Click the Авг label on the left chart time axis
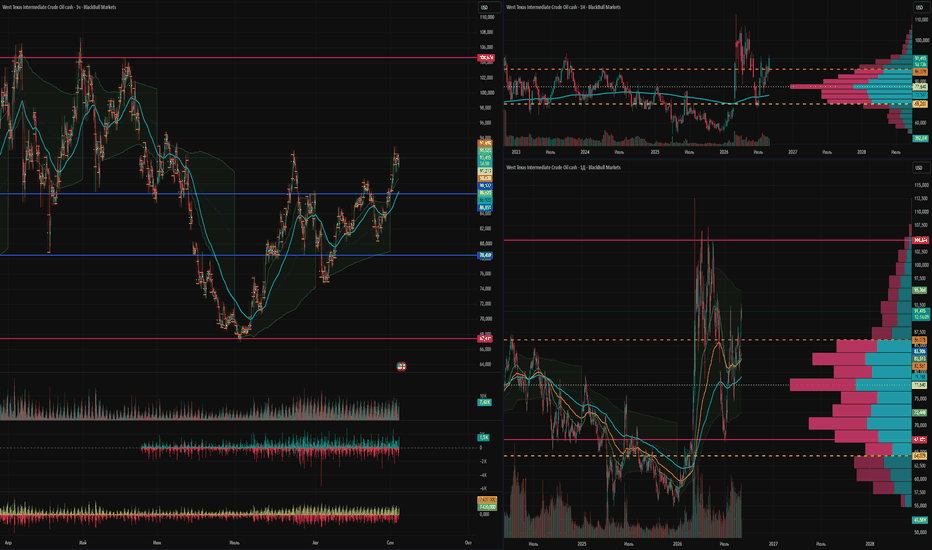This screenshot has width=932, height=550. pyautogui.click(x=316, y=542)
